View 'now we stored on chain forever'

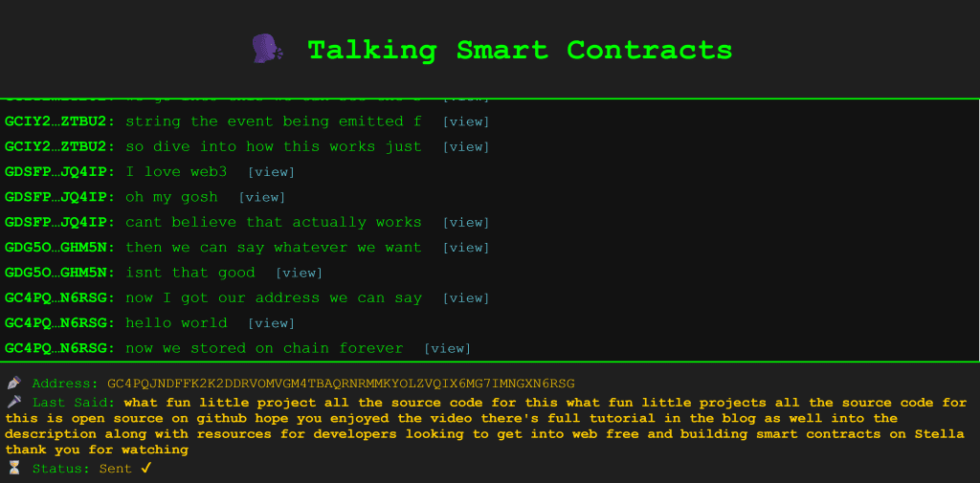pos(448,349)
